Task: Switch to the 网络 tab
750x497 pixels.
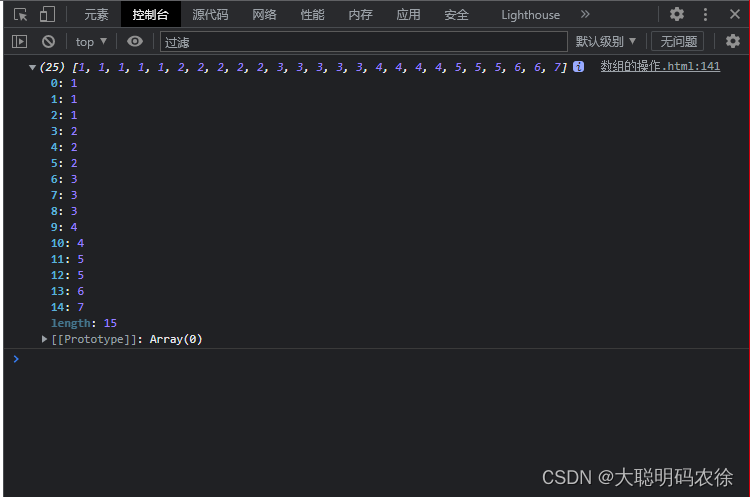Action: (265, 15)
